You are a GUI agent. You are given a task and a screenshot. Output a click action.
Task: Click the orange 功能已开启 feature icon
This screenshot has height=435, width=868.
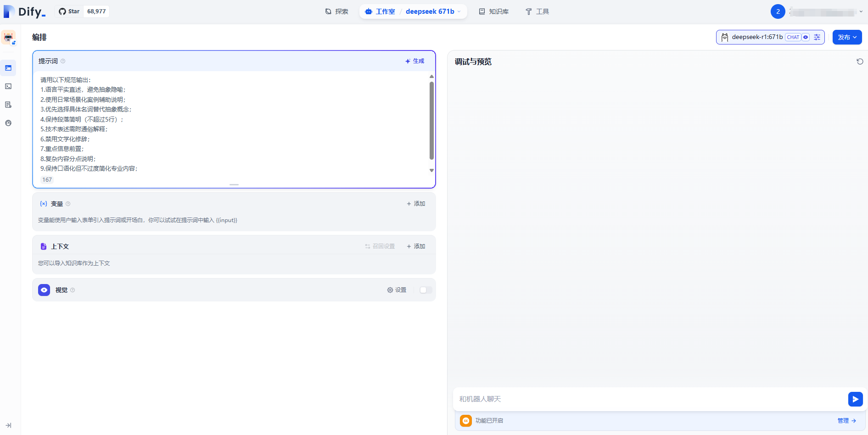(x=466, y=420)
